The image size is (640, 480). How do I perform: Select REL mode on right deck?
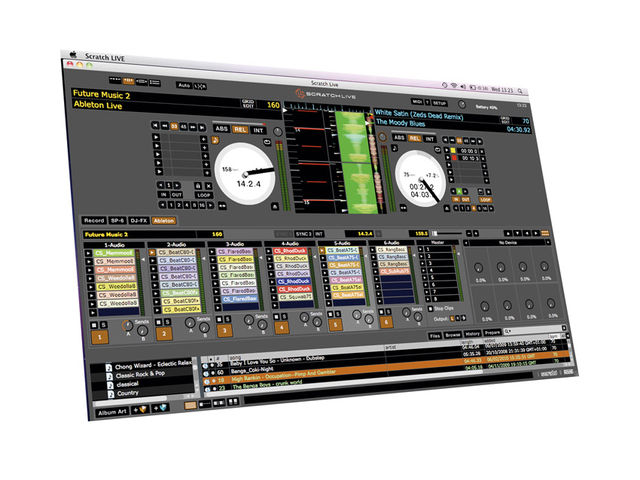click(x=415, y=138)
